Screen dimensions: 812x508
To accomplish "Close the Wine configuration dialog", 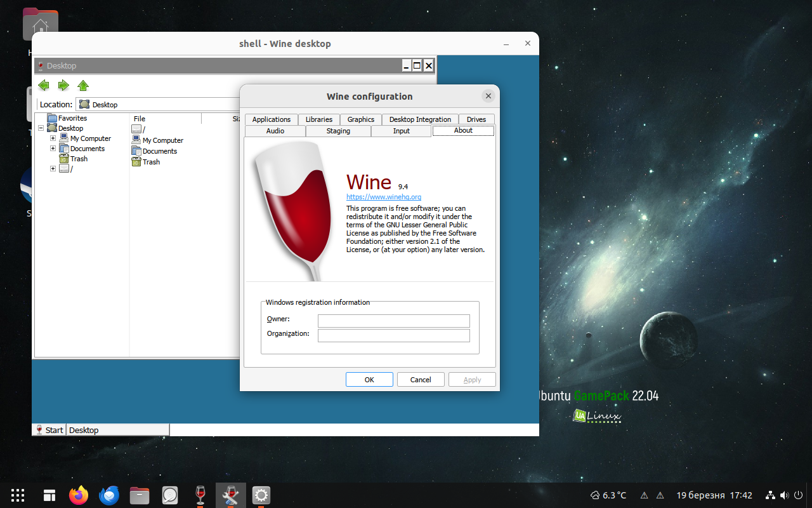I will pos(488,96).
